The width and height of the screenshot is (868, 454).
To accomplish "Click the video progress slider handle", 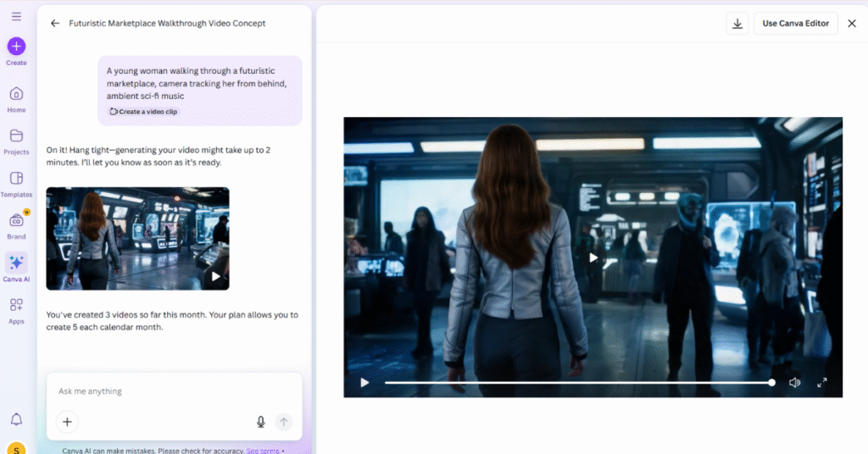I will (771, 383).
